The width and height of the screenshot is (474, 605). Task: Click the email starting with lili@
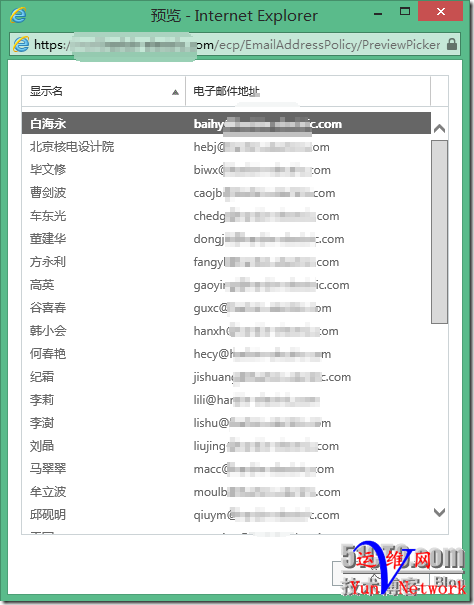pyautogui.click(x=257, y=400)
